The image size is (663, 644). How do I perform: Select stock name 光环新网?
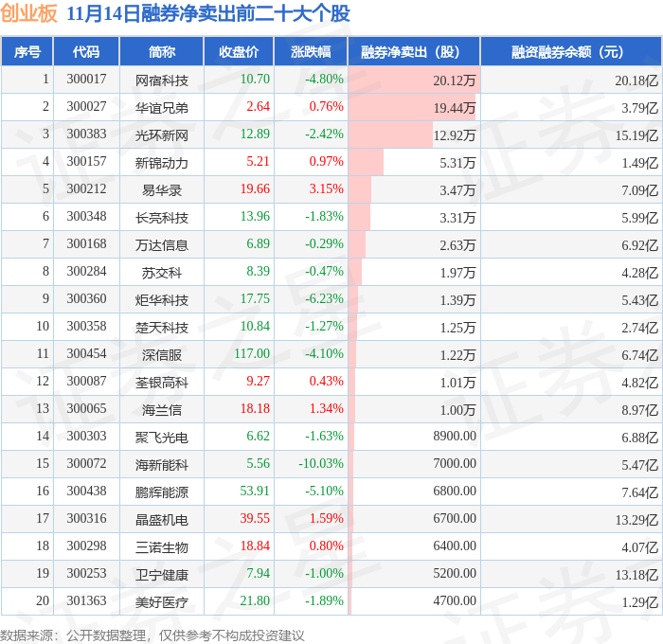point(162,134)
